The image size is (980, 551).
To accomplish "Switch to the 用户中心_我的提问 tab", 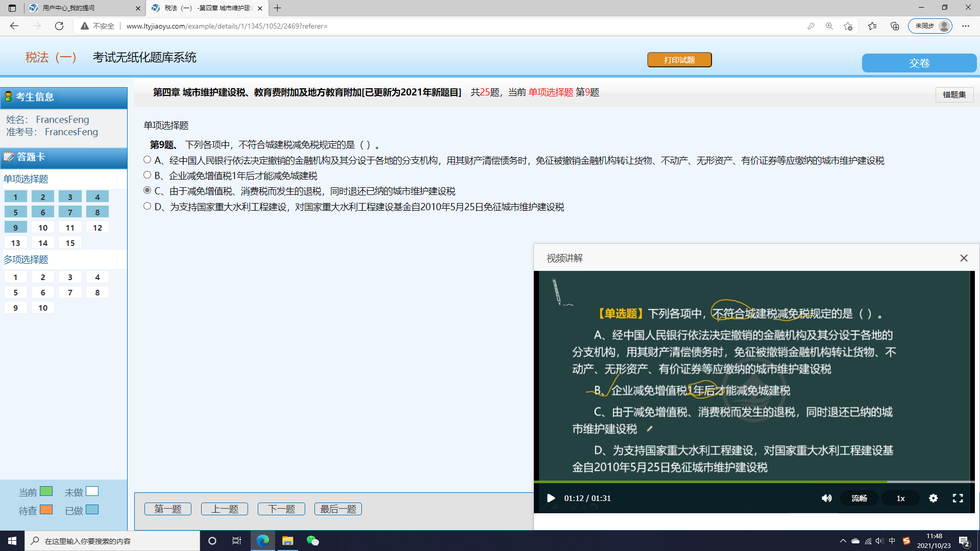I will (x=69, y=8).
